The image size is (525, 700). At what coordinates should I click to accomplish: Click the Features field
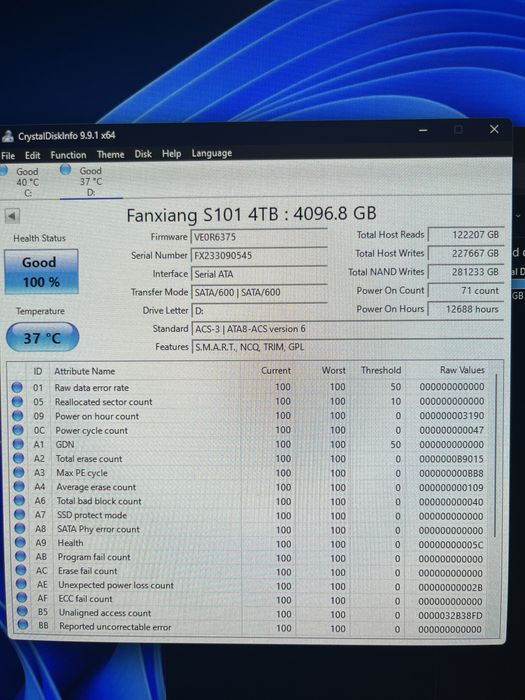click(348, 347)
